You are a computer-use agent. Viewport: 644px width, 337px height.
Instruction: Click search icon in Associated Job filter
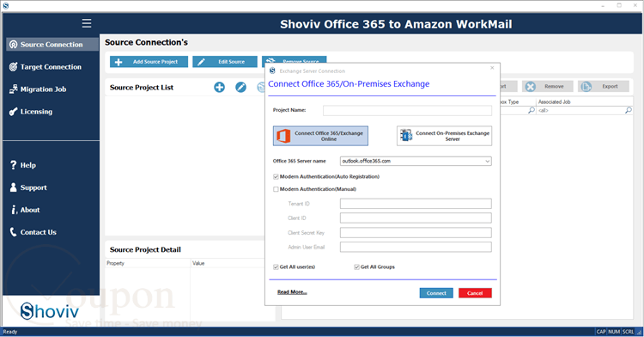628,110
